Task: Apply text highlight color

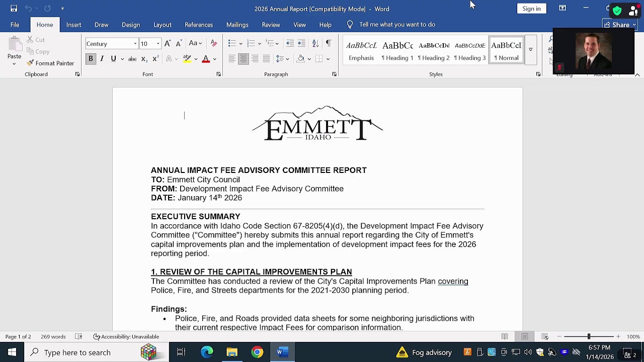Action: [187, 59]
